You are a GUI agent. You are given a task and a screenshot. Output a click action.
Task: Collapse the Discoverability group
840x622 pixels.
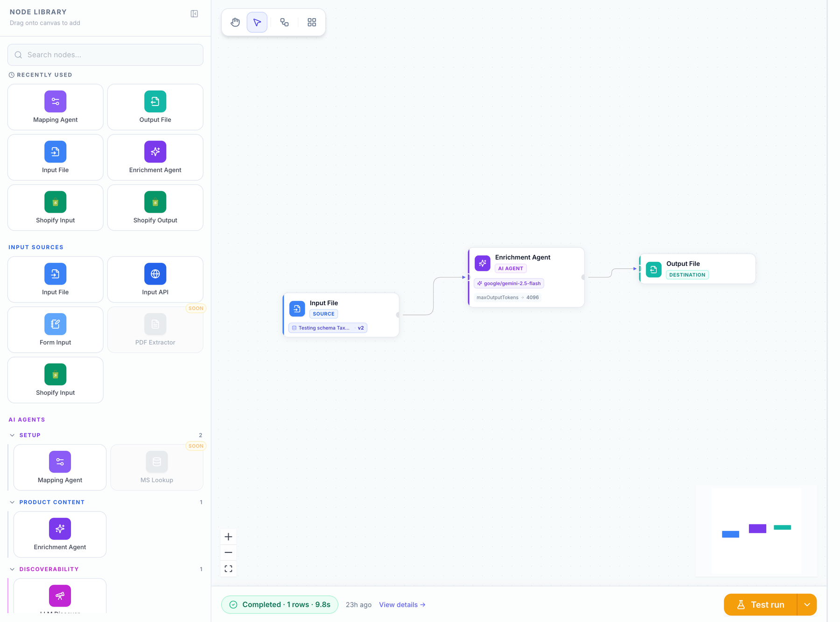(x=12, y=569)
